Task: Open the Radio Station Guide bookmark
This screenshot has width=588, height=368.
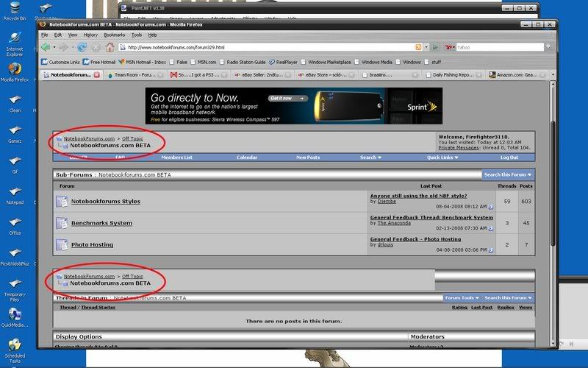Action: point(243,62)
